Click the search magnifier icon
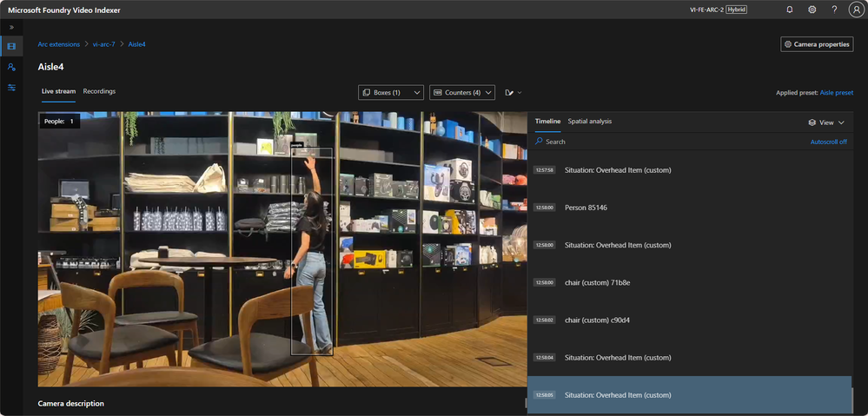 click(539, 142)
